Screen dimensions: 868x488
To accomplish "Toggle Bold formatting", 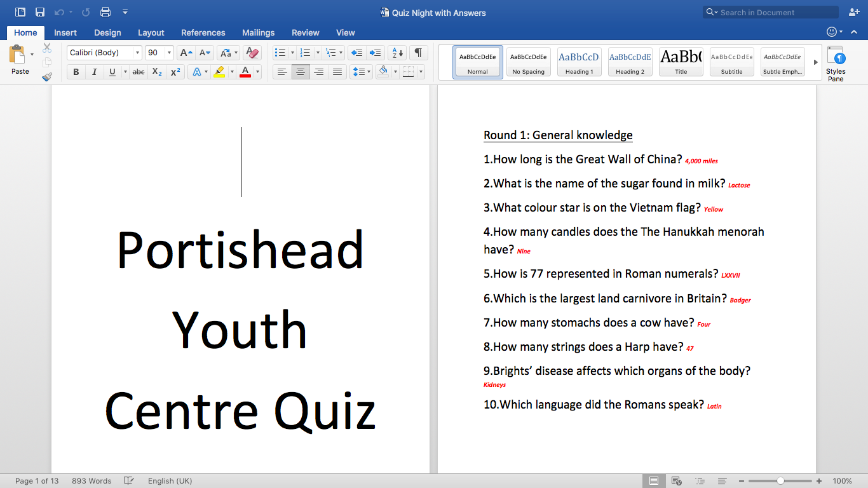I will coord(76,72).
